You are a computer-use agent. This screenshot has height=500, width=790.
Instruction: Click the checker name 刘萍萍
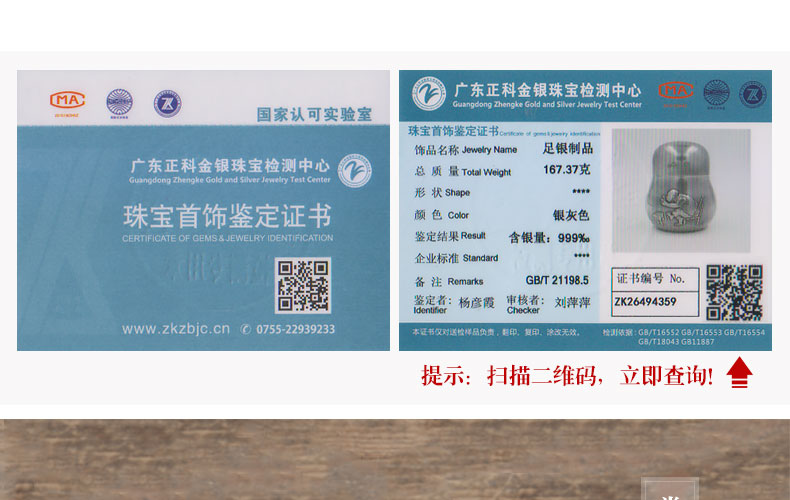pyautogui.click(x=572, y=302)
